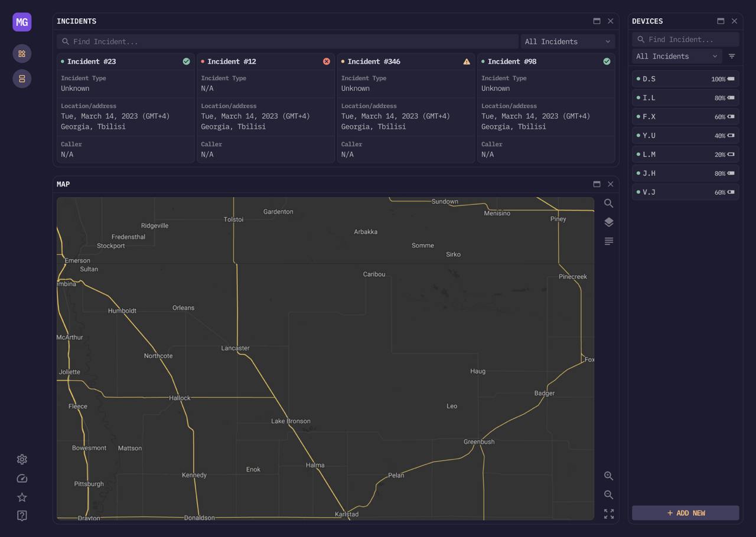Open the speedometer icon in sidebar
This screenshot has height=537, width=756.
pyautogui.click(x=22, y=479)
